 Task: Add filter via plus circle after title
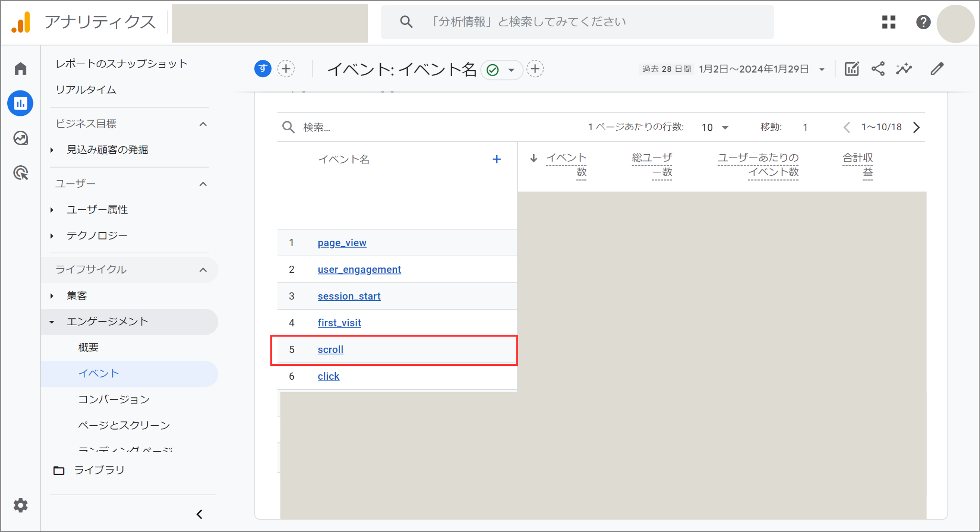tap(535, 69)
